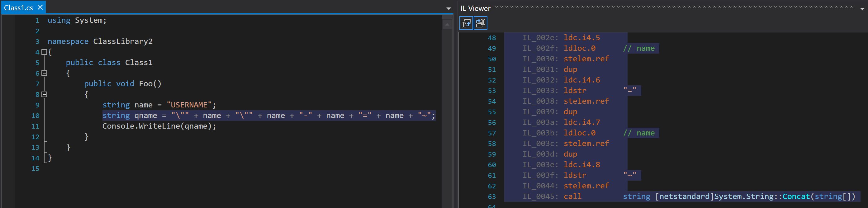This screenshot has width=868, height=208.
Task: Click the "~" literal in code line 10
Action: point(424,115)
